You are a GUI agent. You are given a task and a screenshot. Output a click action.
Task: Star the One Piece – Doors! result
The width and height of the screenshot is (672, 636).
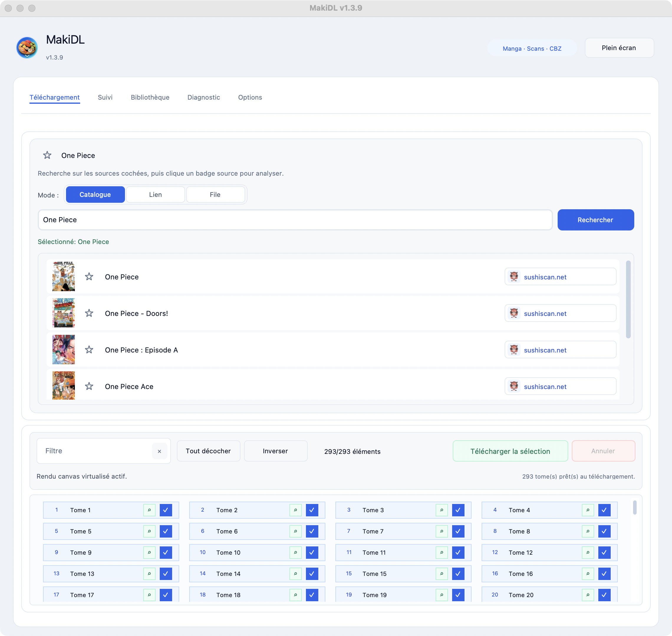(89, 313)
